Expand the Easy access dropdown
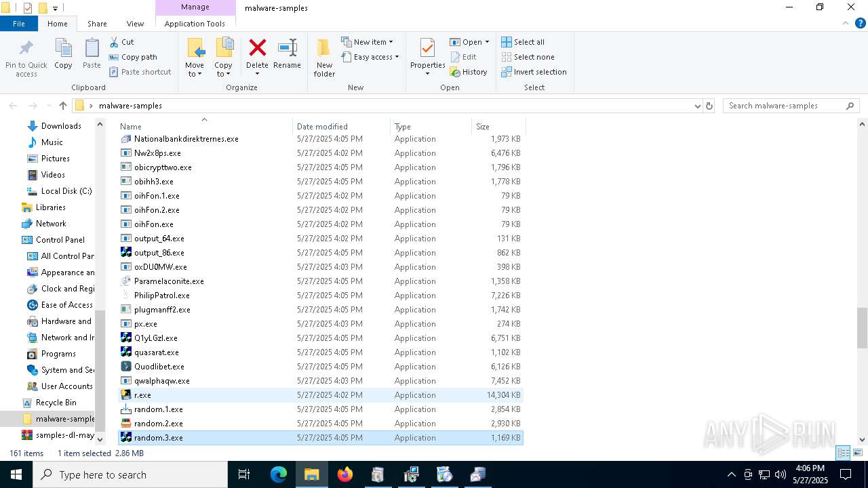This screenshot has height=488, width=868. point(397,57)
